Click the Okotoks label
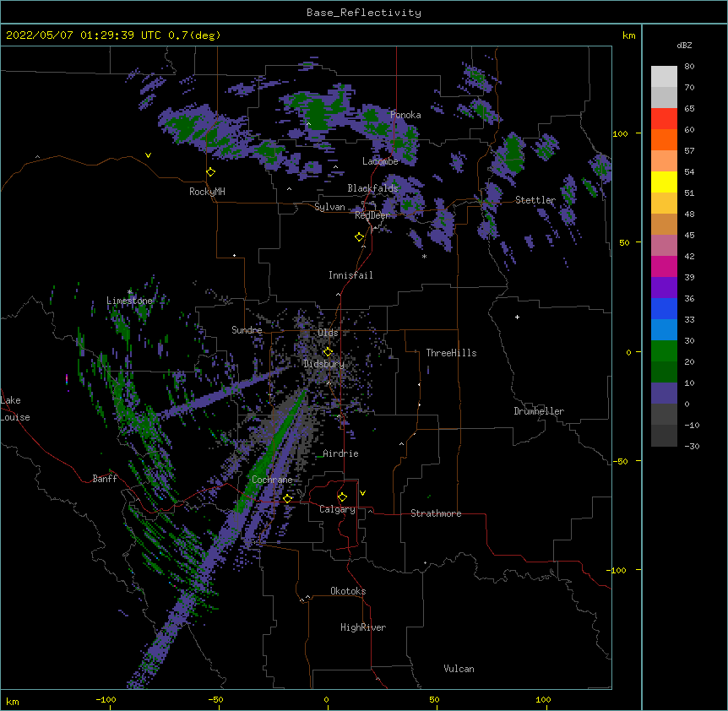Viewport: 728px width, 711px height. pyautogui.click(x=348, y=591)
